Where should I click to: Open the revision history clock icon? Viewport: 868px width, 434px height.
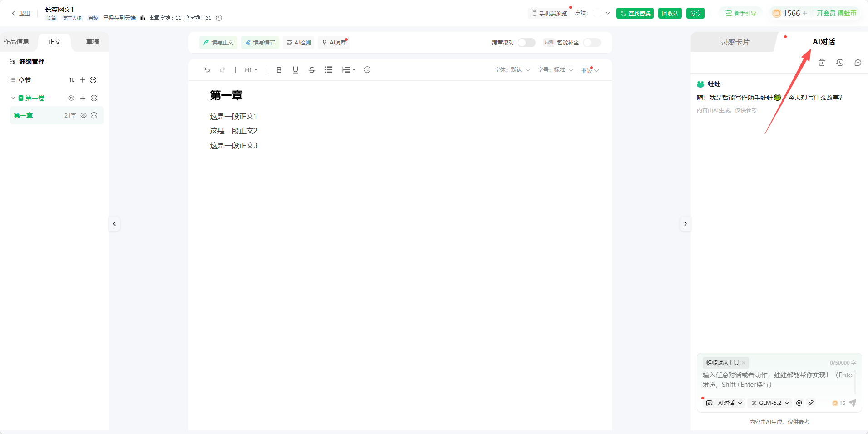(x=367, y=70)
